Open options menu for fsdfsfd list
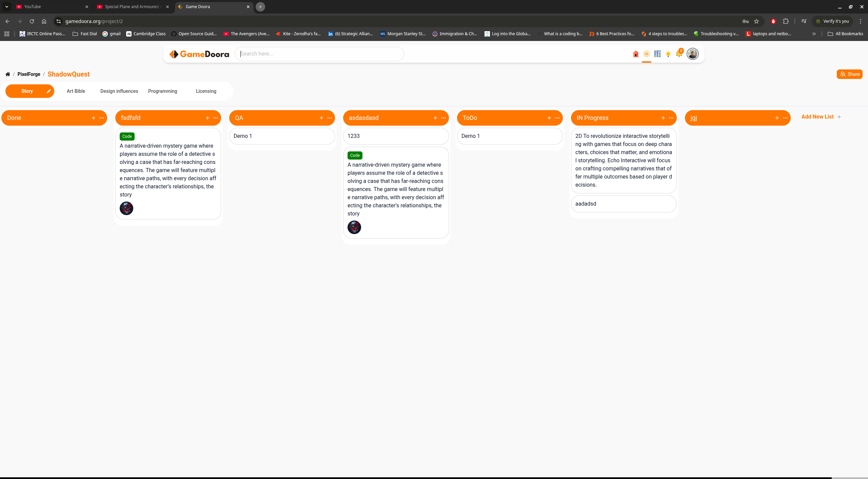The image size is (868, 479). click(x=216, y=118)
